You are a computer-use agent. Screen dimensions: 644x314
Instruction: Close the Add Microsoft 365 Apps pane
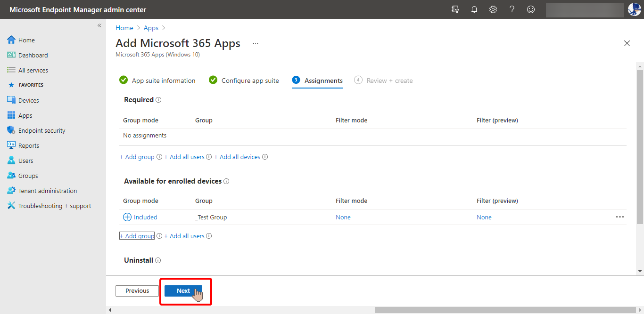tap(627, 43)
